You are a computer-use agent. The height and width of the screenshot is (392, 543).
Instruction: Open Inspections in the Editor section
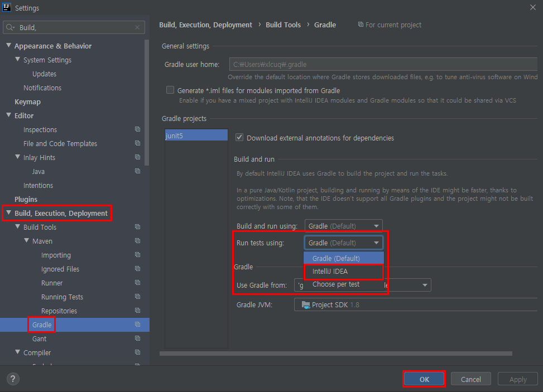point(40,130)
